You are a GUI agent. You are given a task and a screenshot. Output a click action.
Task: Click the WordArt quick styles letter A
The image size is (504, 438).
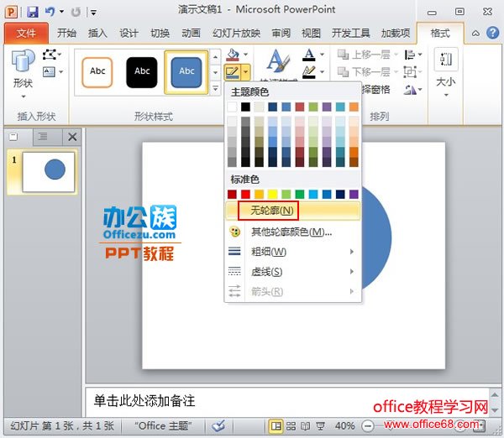point(278,61)
